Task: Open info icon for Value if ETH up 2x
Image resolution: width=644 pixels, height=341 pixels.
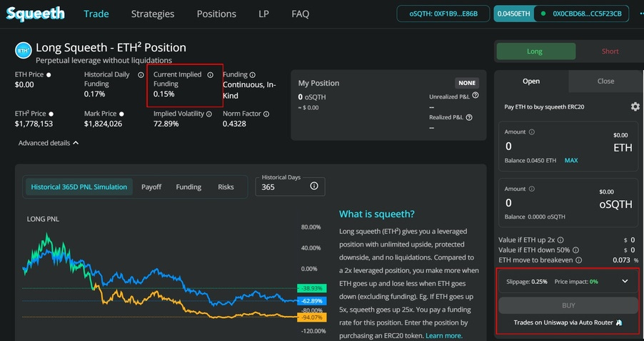Action: point(560,239)
